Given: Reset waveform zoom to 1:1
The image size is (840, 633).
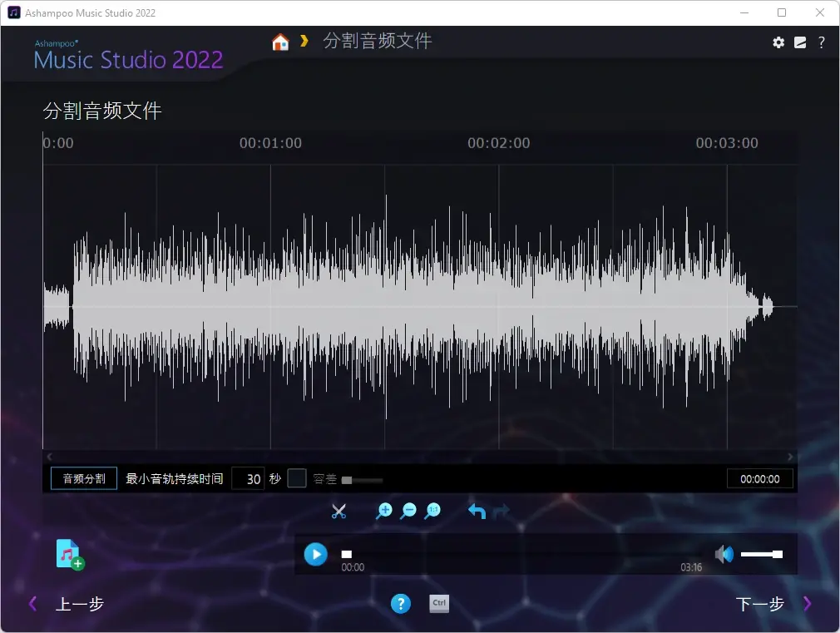Looking at the screenshot, I should click(x=432, y=512).
